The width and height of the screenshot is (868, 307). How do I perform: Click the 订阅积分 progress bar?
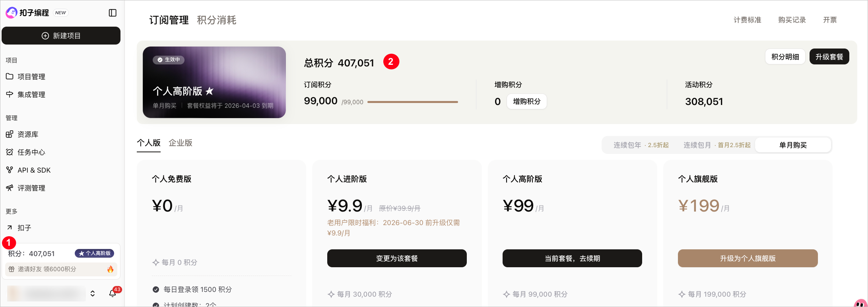[x=412, y=102]
